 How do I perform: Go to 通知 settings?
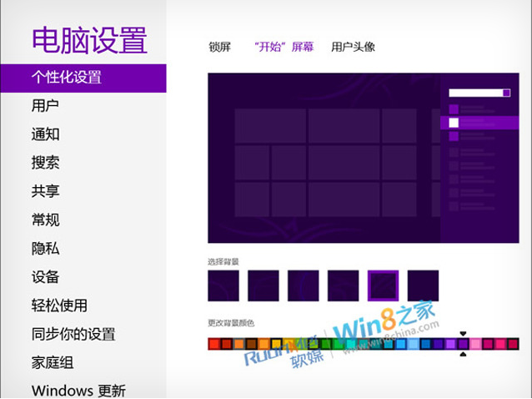point(45,134)
